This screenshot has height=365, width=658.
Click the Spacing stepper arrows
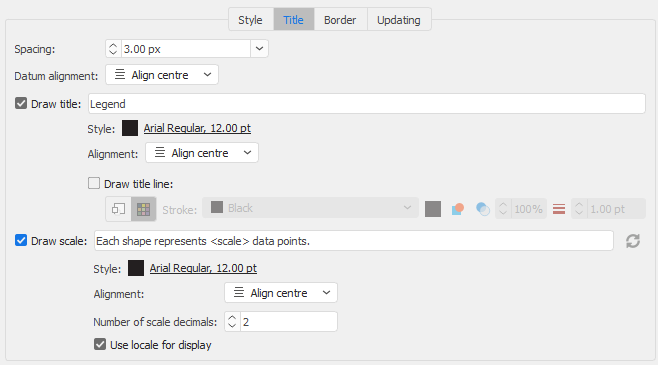pos(113,49)
